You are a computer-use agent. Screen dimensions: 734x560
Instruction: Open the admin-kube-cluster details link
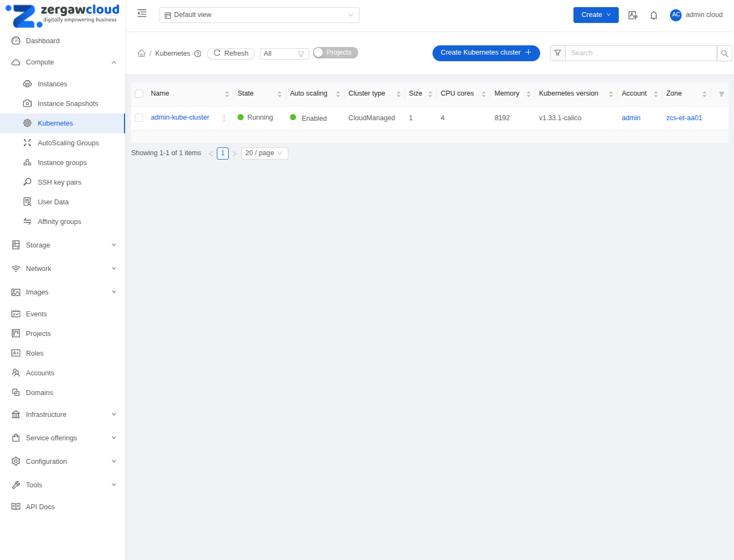click(x=180, y=117)
